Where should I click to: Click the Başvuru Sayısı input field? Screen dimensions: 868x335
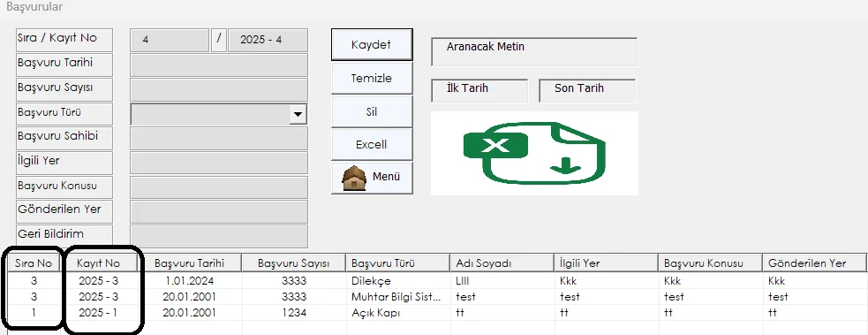219,89
